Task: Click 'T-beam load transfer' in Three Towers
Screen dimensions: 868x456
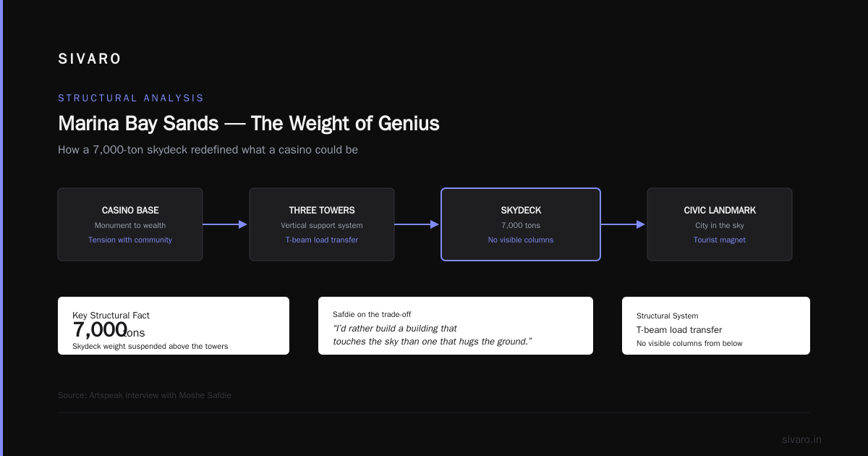Action: [322, 240]
